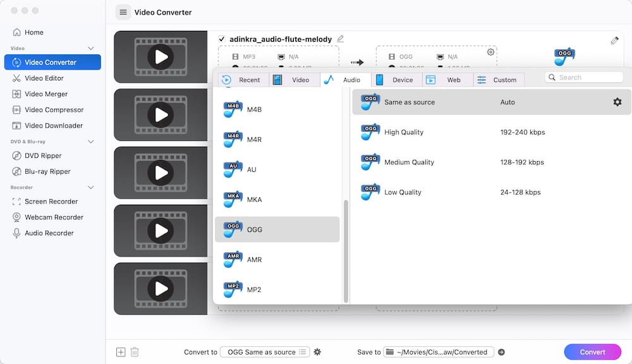632x364 pixels.
Task: Collapse the Video section in sidebar
Action: click(90, 49)
